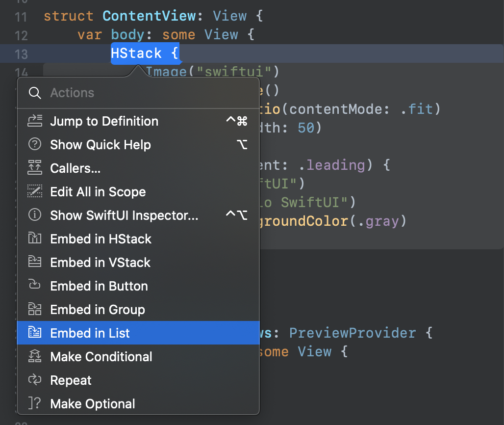The width and height of the screenshot is (504, 425).
Task: Click the Make Conditional icon
Action: (x=35, y=357)
